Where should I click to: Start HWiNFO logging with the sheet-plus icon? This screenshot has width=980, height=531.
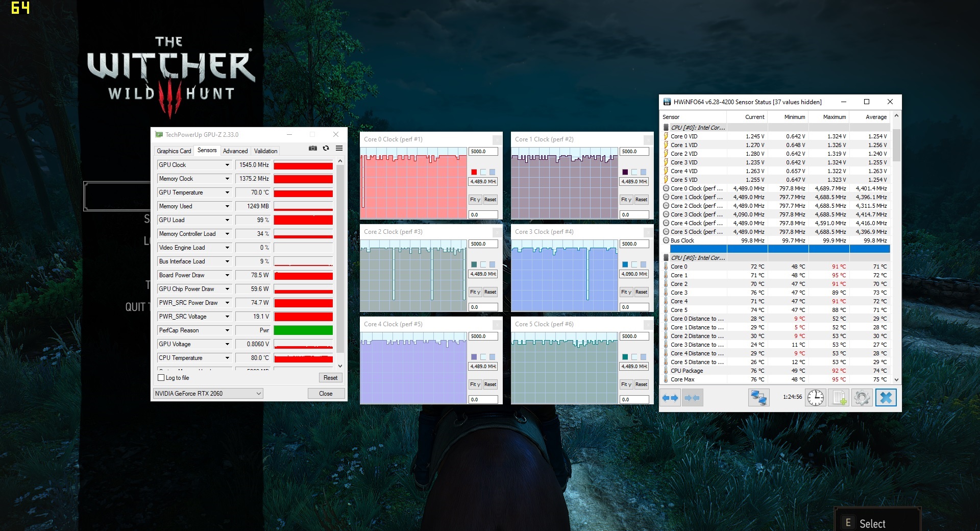[x=839, y=398]
